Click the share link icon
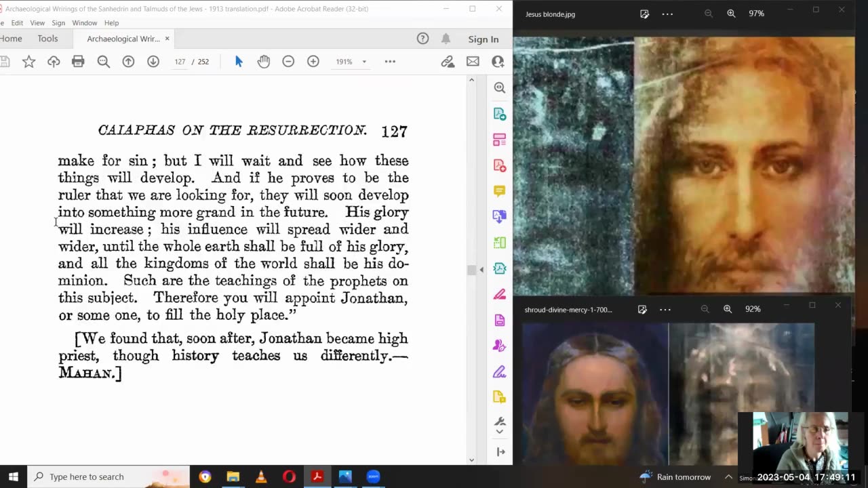The image size is (868, 488). pyautogui.click(x=448, y=62)
